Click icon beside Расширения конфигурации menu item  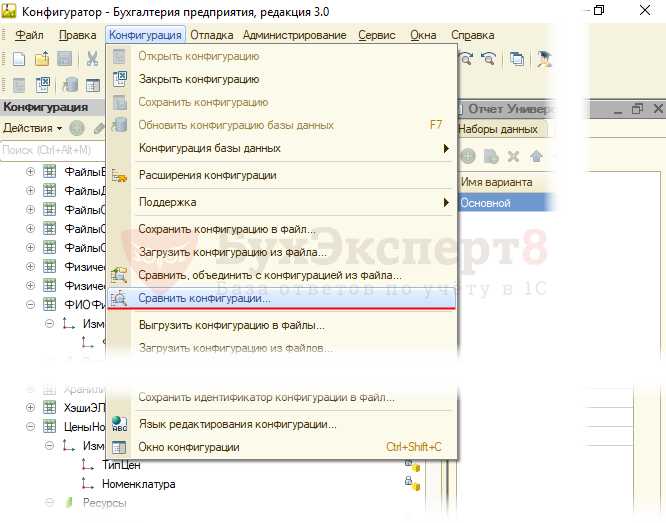(x=119, y=176)
